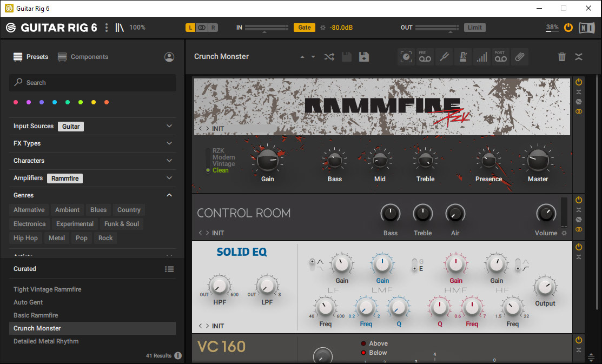602x364 pixels.
Task: Switch to the Components tab
Action: pos(83,57)
